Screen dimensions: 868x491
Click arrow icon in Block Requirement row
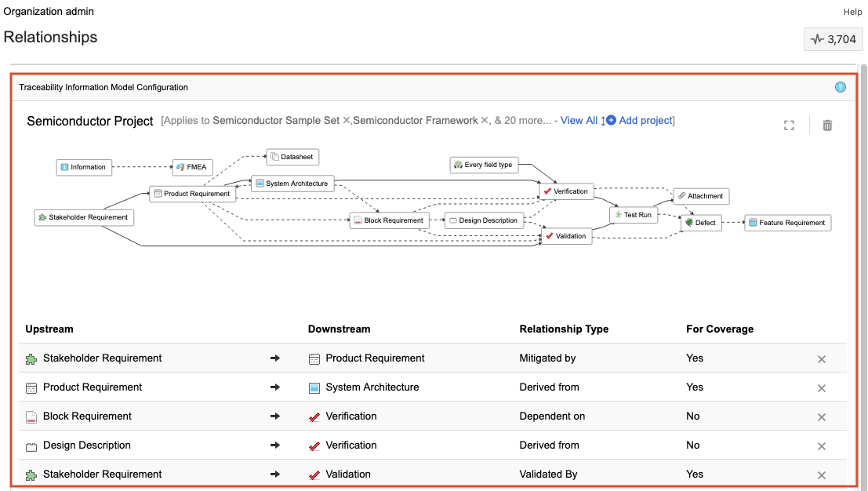[274, 416]
